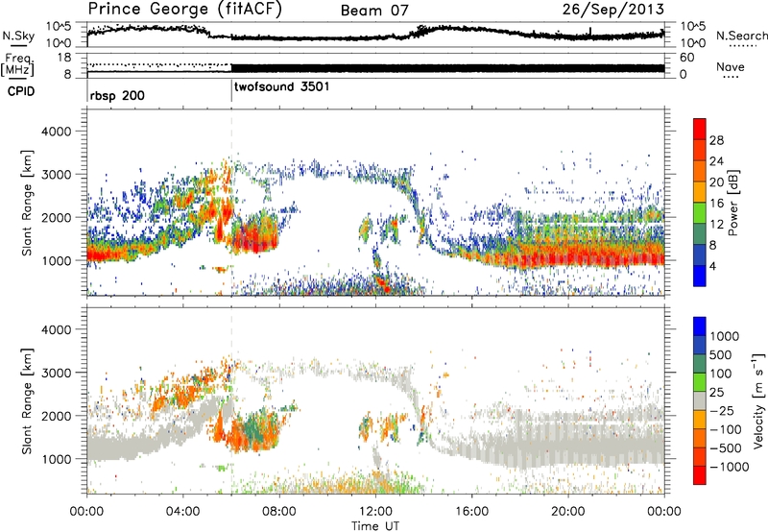Click the '25' tick on Velocity colorbar
The width and height of the screenshot is (768, 532).
[x=717, y=392]
